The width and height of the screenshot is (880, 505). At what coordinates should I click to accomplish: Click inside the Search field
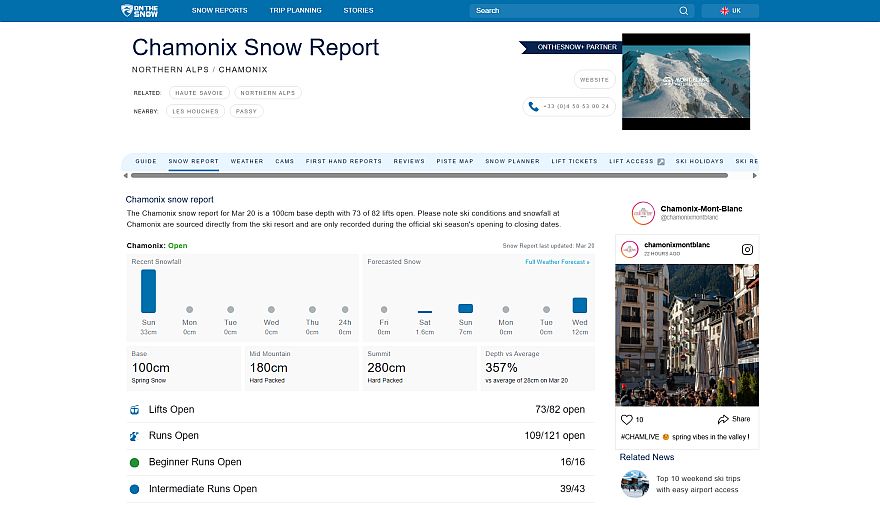pos(570,11)
